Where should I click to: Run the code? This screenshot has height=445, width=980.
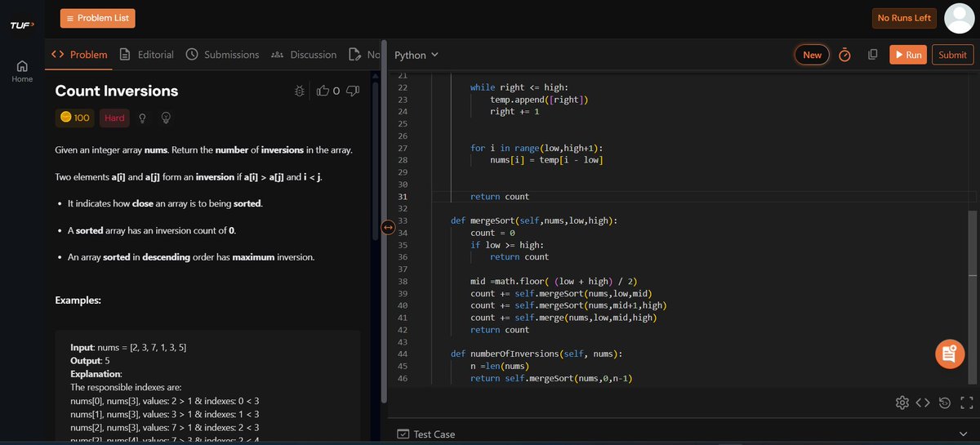click(908, 55)
